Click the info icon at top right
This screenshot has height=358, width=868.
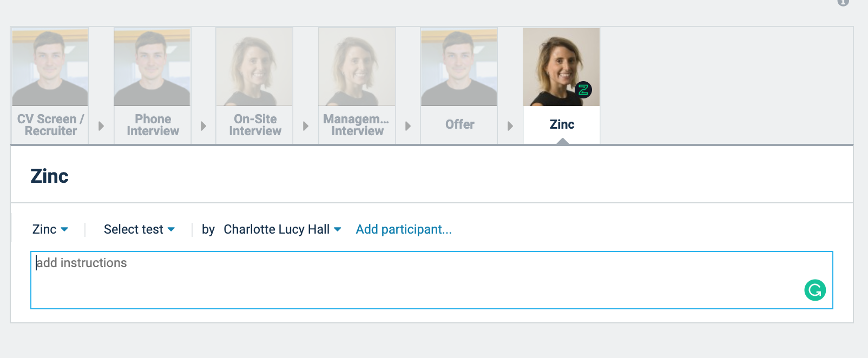843,2
